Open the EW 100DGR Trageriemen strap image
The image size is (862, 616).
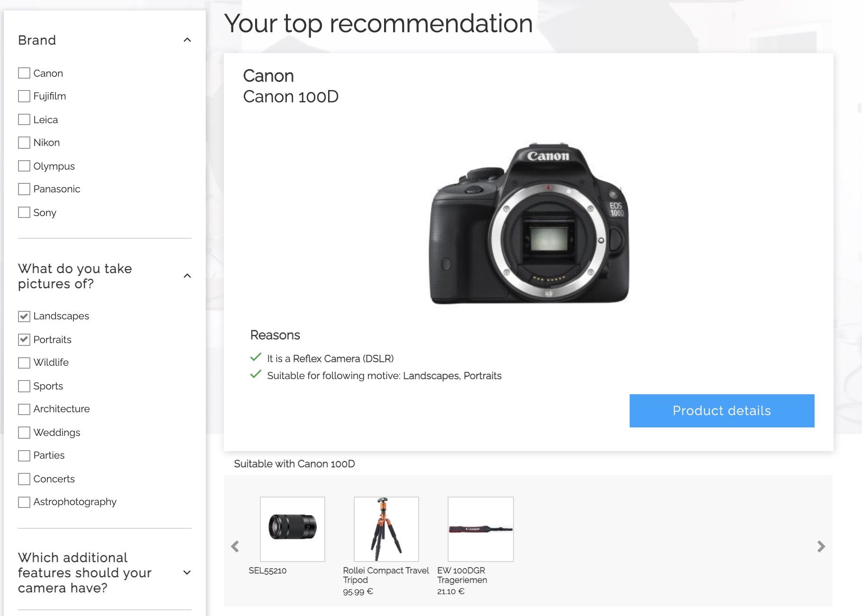click(x=480, y=529)
